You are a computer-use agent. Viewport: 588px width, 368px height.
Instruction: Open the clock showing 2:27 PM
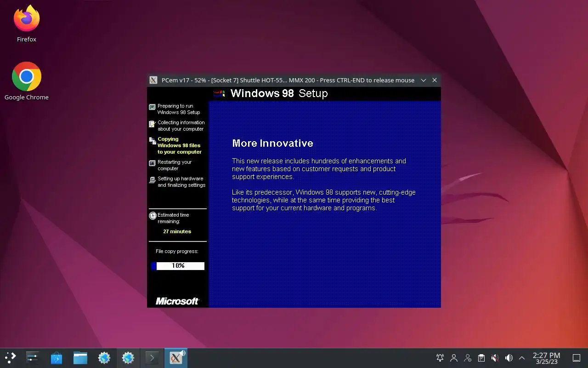click(x=546, y=358)
